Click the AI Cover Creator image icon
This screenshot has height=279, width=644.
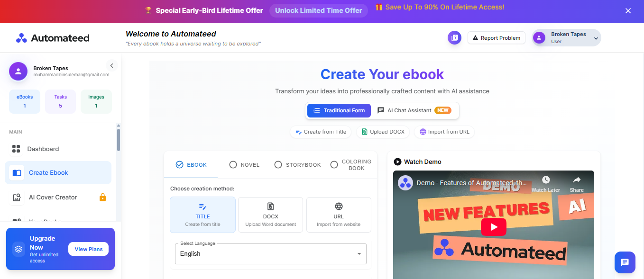(x=17, y=198)
